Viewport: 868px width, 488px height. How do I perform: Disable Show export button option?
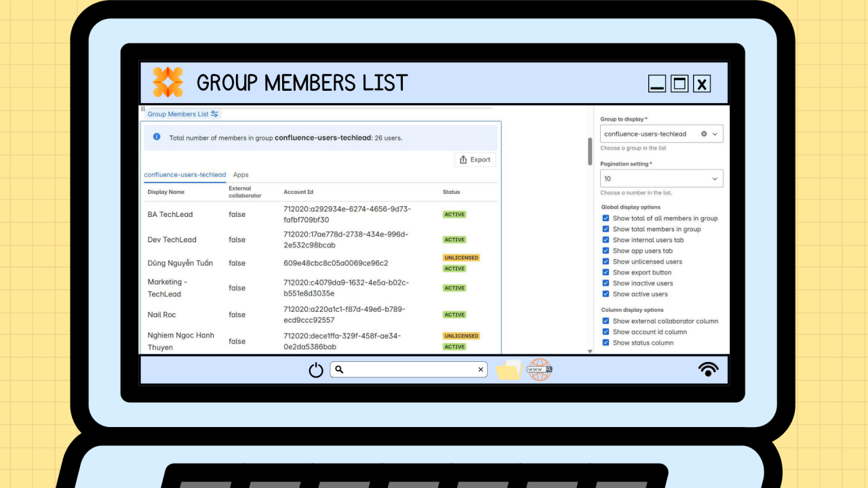click(606, 272)
